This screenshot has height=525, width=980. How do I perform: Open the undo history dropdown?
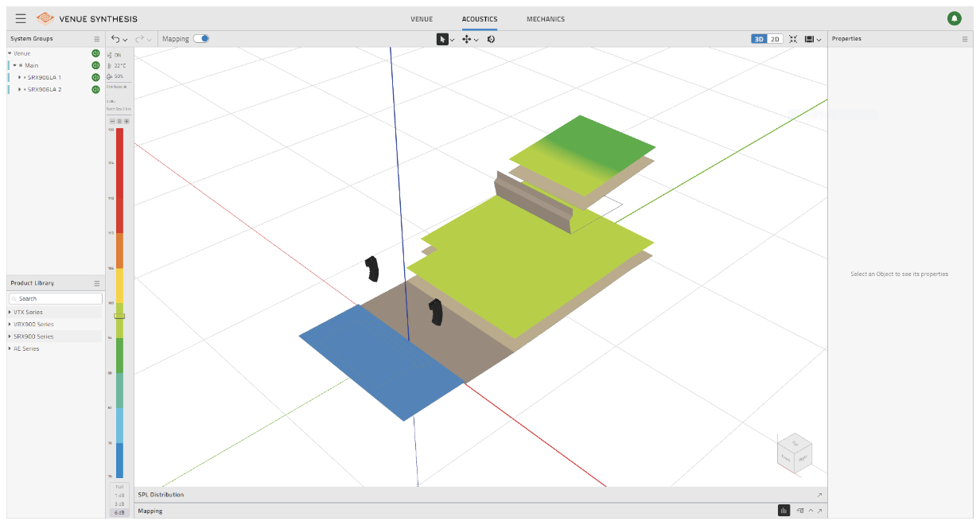tap(126, 39)
